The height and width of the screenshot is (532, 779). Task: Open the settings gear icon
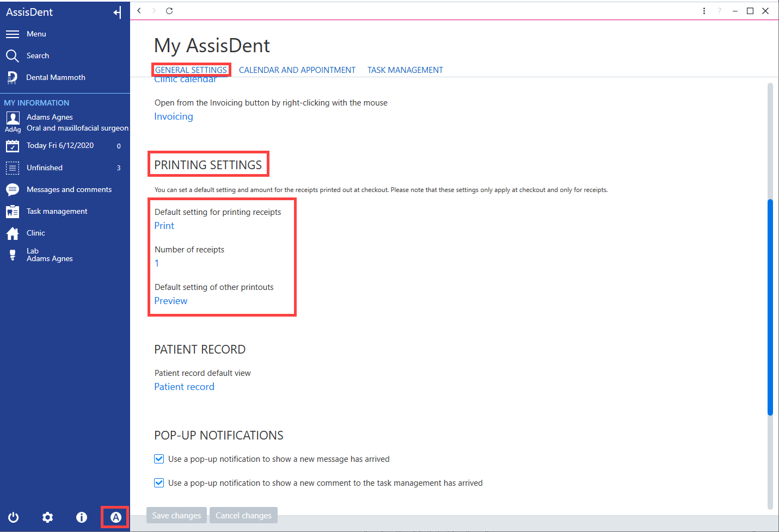48,517
